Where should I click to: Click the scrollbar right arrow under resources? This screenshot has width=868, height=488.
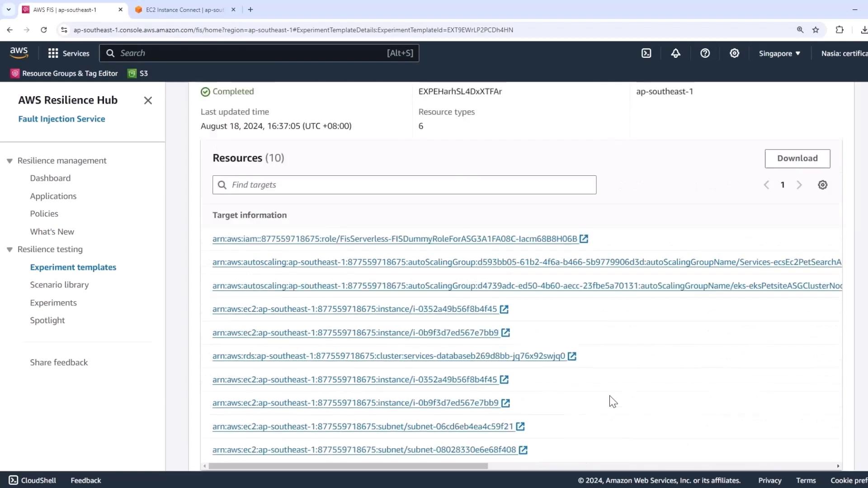(838, 466)
